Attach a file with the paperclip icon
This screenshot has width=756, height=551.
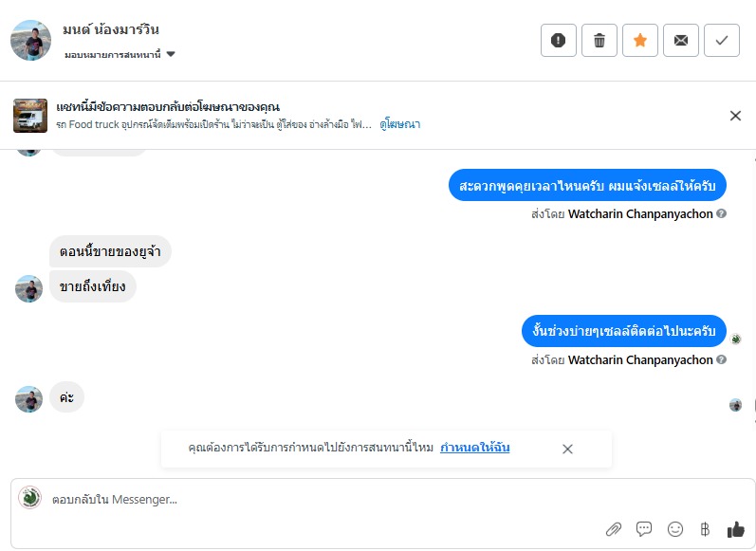614,529
